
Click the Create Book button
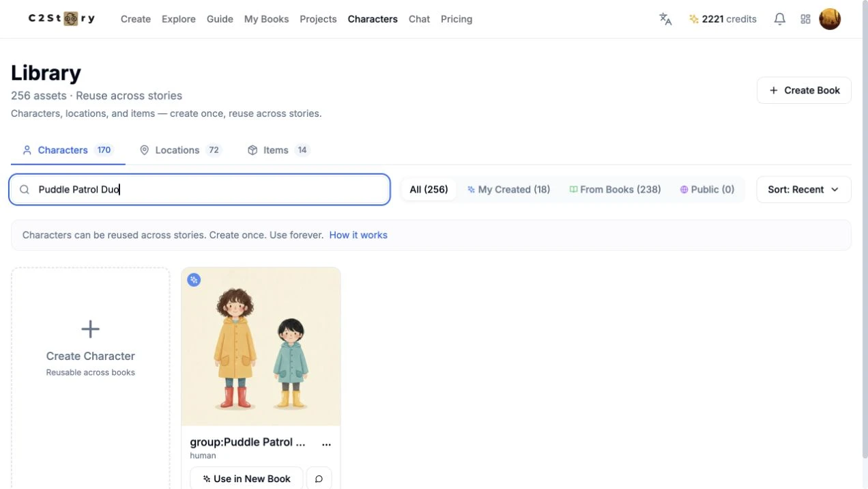804,90
